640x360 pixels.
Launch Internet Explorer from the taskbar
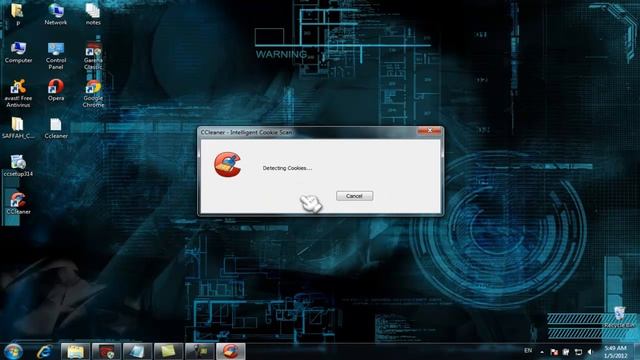[x=44, y=351]
